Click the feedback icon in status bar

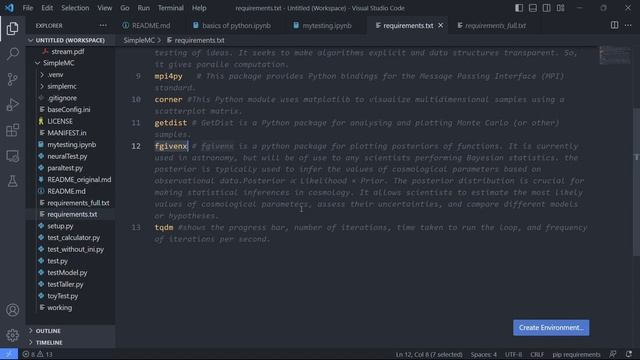coord(613,354)
